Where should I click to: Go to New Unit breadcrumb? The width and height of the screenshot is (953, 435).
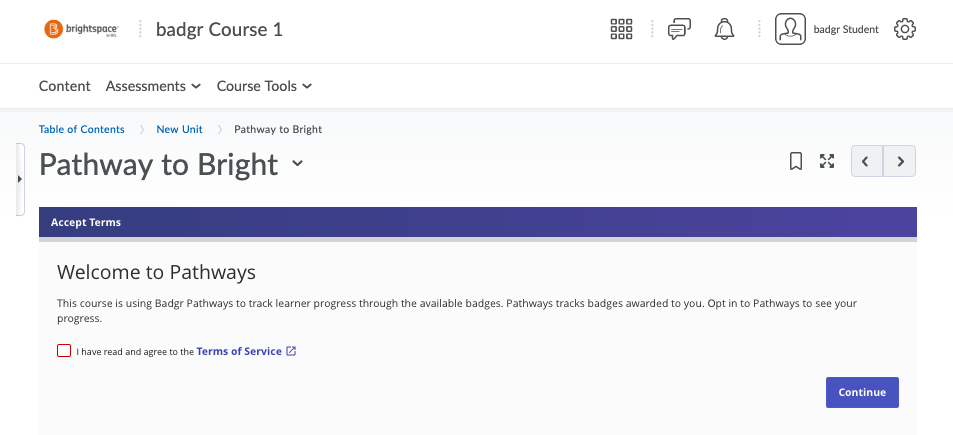pos(179,129)
